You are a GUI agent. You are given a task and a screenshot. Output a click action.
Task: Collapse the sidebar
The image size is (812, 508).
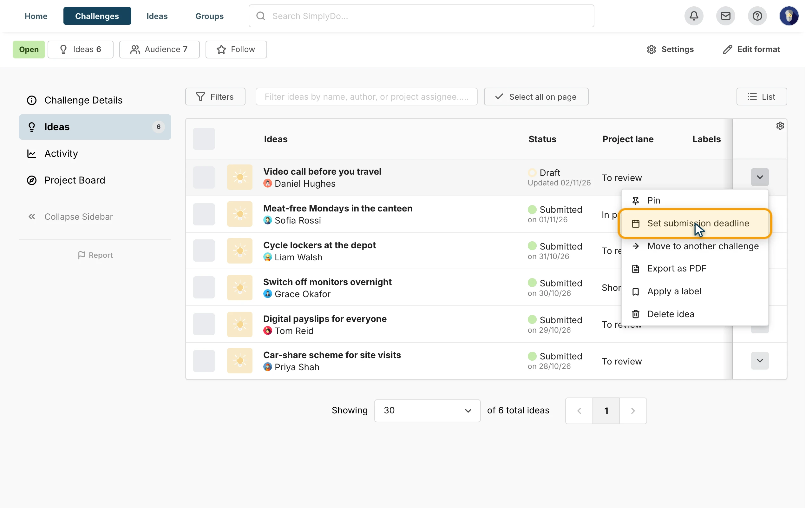tap(70, 217)
